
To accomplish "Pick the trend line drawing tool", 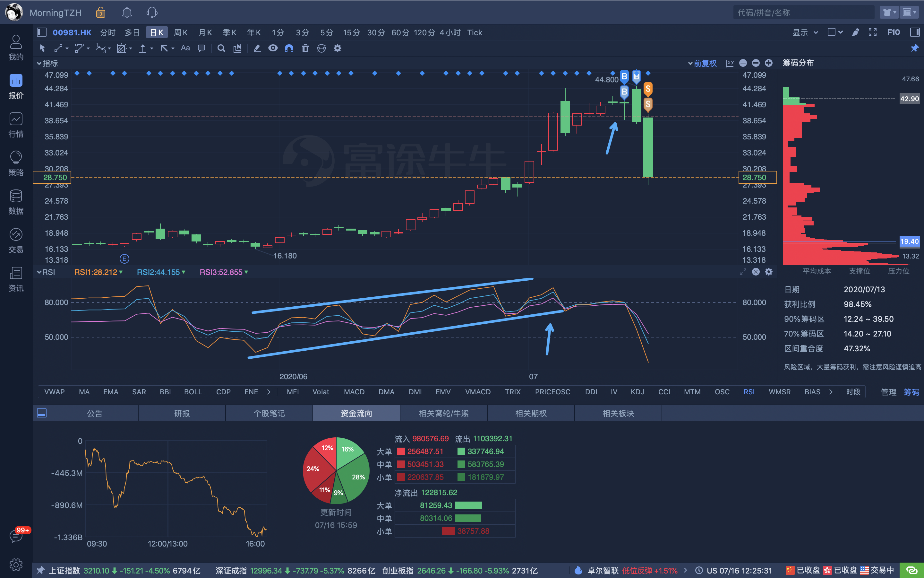I will pos(58,48).
